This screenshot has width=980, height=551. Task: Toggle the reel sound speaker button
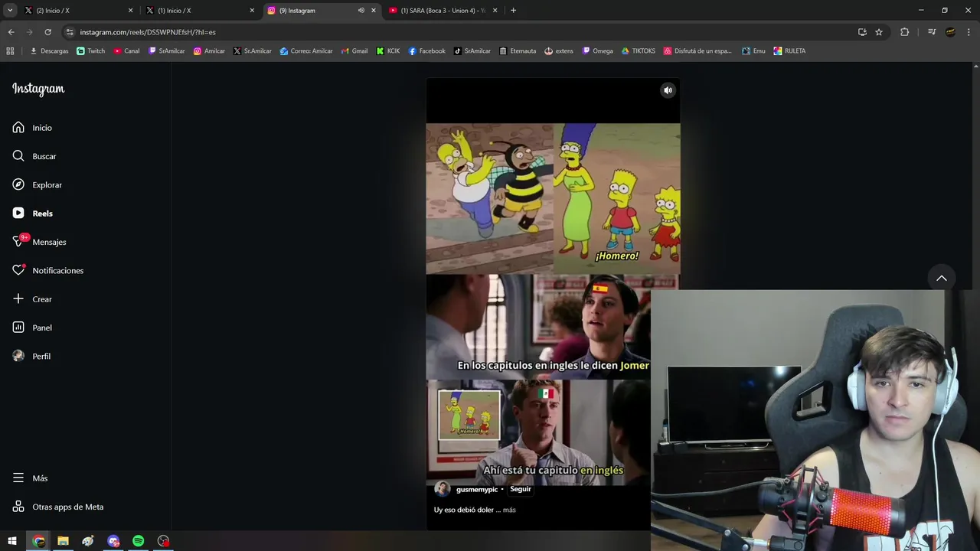(x=668, y=90)
